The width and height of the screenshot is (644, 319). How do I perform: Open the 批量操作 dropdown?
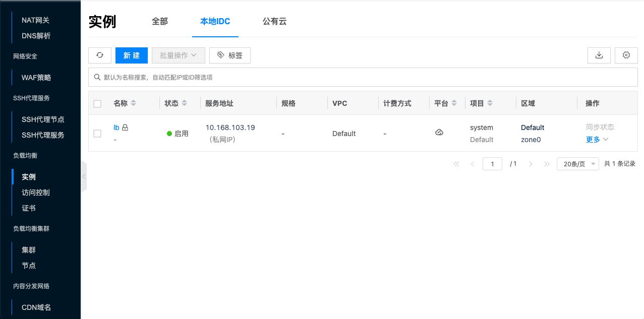tap(179, 55)
